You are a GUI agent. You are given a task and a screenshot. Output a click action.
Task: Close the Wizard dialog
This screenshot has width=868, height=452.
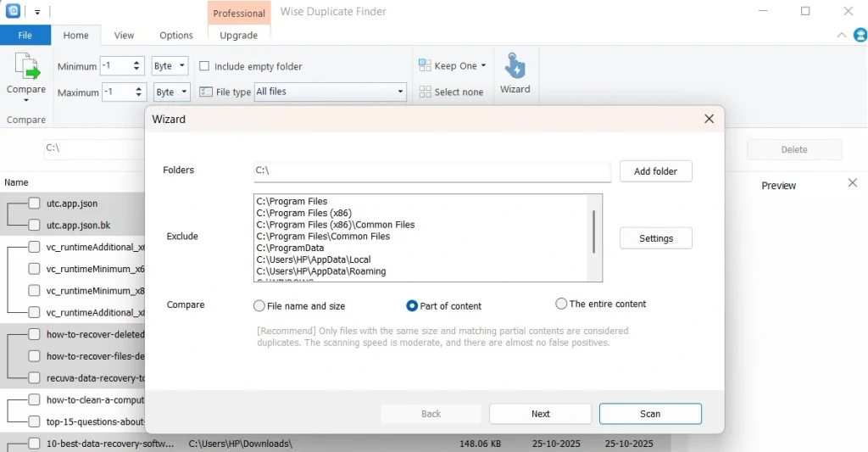pos(709,119)
